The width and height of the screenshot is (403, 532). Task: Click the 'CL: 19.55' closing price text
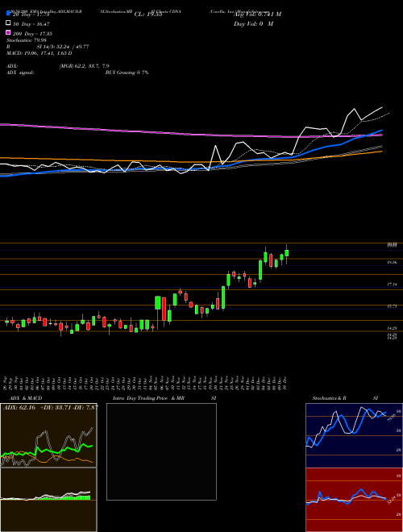(148, 15)
